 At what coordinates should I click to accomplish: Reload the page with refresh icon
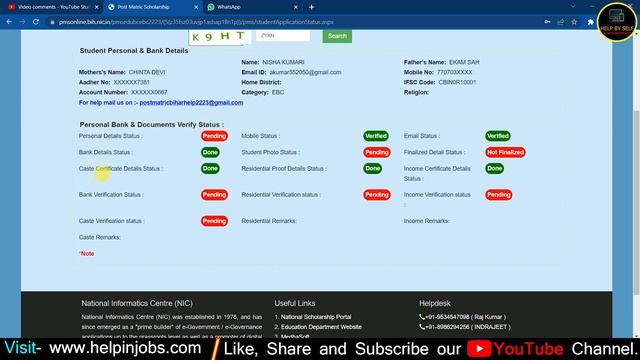click(36, 22)
